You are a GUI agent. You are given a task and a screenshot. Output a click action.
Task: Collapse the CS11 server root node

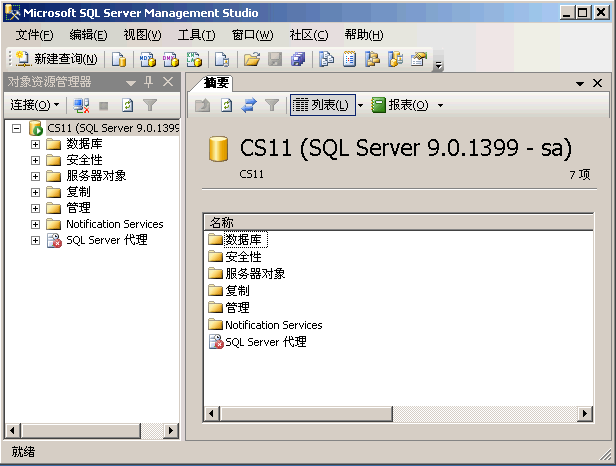17,128
